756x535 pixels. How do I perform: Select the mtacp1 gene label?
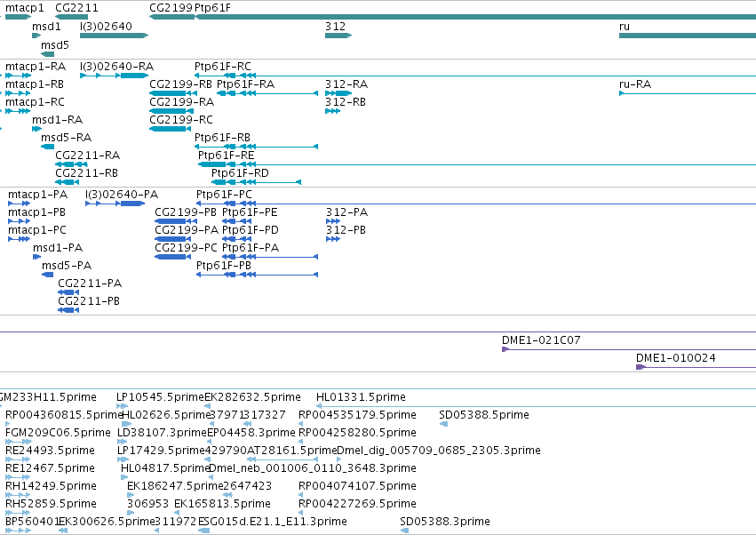pyautogui.click(x=24, y=8)
